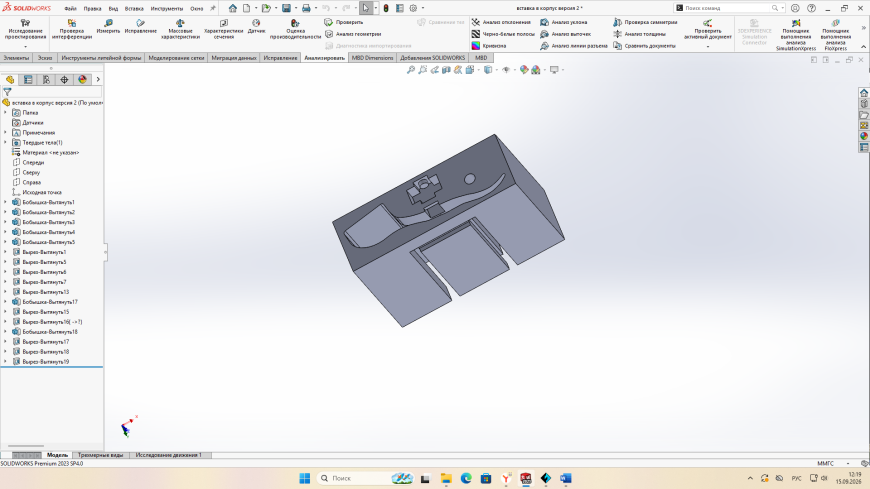This screenshot has height=489, width=870.
Task: Open PropertyManager tab in left panel
Action: (x=28, y=80)
